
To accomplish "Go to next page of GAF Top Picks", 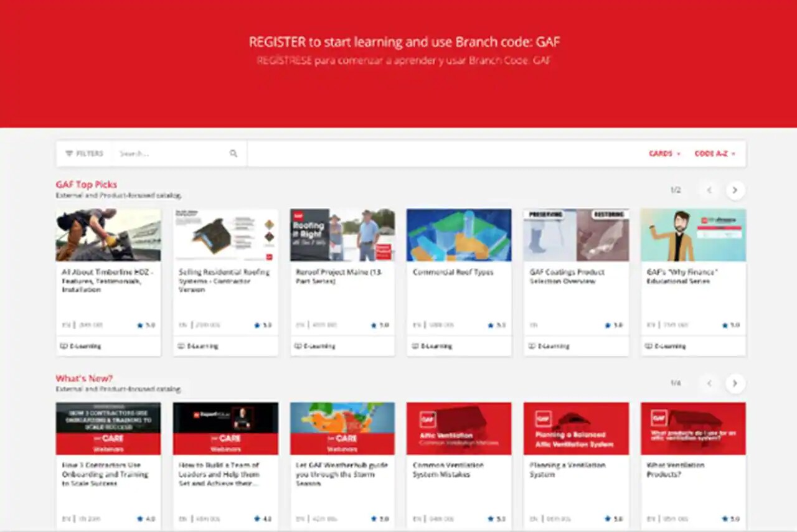I will coord(735,190).
